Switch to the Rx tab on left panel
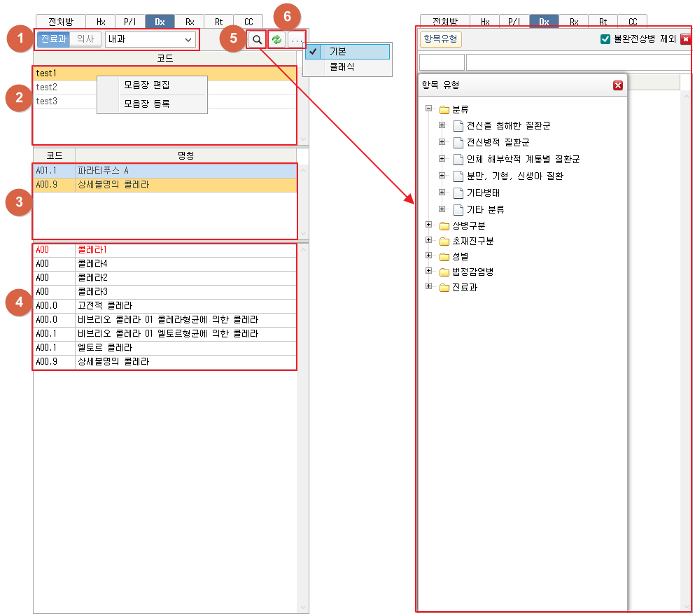This screenshot has width=695, height=616. pyautogui.click(x=190, y=22)
